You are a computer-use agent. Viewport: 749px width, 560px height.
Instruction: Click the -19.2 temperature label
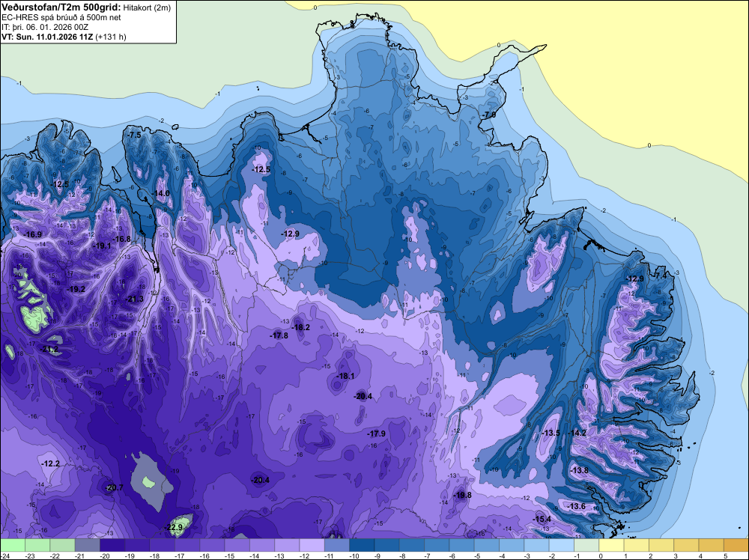coord(76,289)
